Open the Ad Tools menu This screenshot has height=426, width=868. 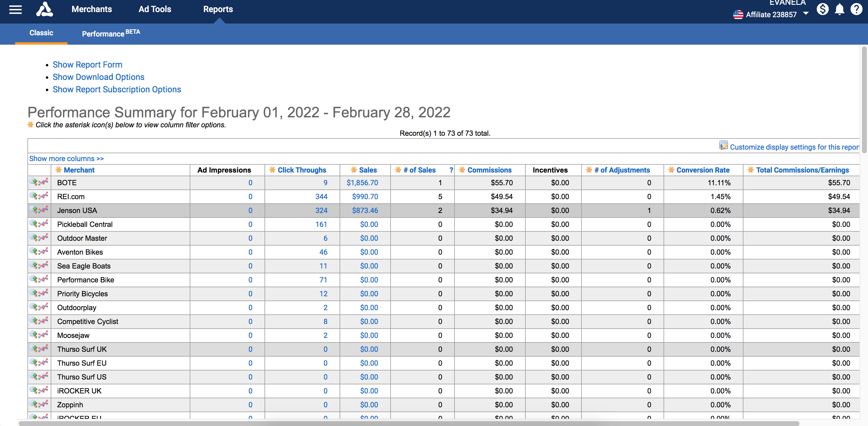point(155,9)
